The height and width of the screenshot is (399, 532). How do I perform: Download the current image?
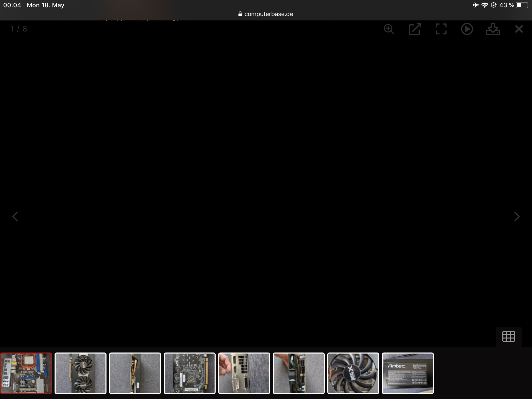pyautogui.click(x=493, y=29)
